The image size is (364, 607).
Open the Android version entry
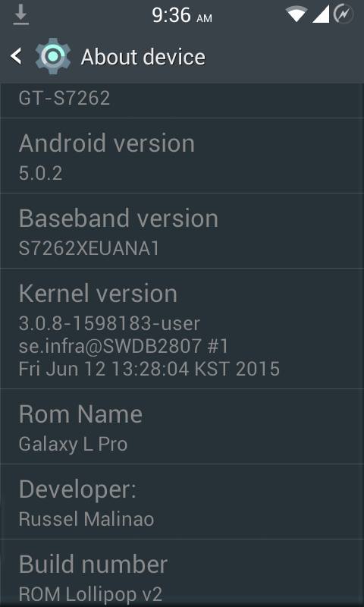click(182, 156)
